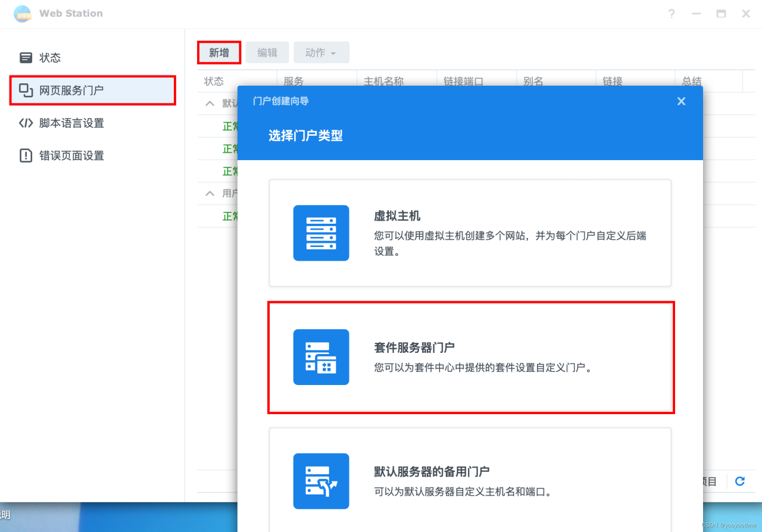Open the help question mark

pos(671,13)
